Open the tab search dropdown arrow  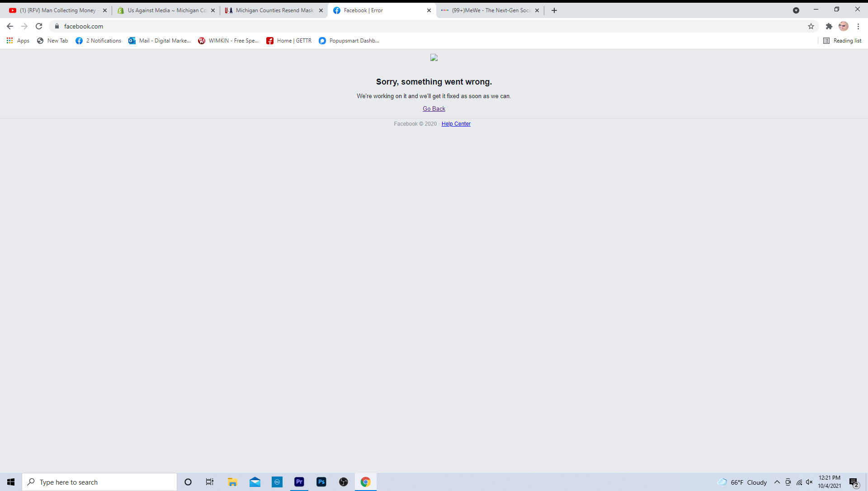point(796,10)
